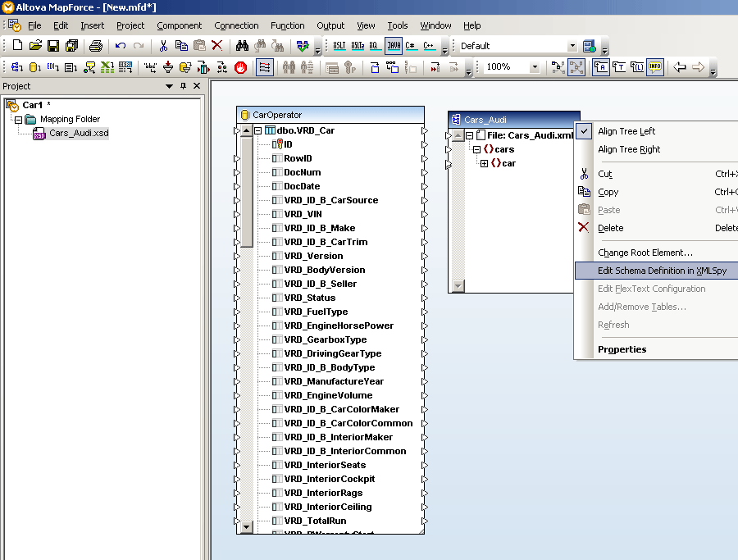Create a new mapping file

click(x=17, y=46)
